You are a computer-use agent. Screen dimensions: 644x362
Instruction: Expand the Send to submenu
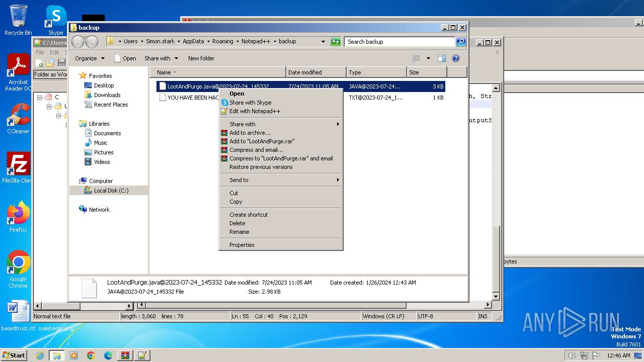pos(281,180)
